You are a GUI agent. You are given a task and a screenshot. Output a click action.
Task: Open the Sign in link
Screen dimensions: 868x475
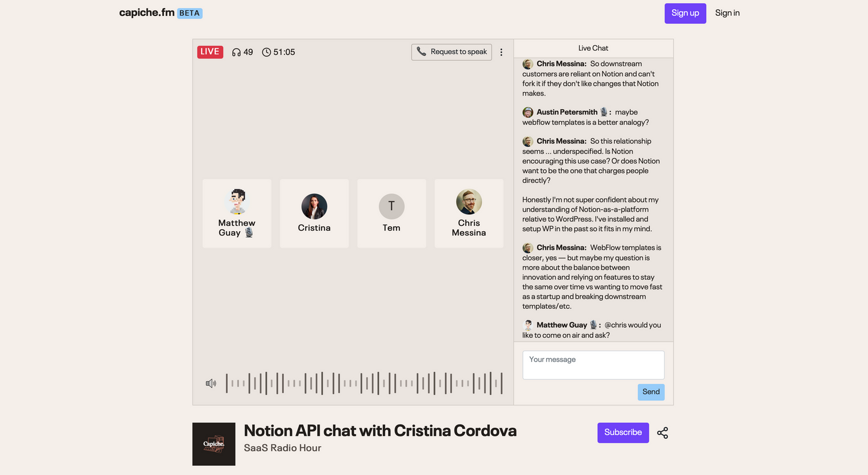[x=727, y=13]
